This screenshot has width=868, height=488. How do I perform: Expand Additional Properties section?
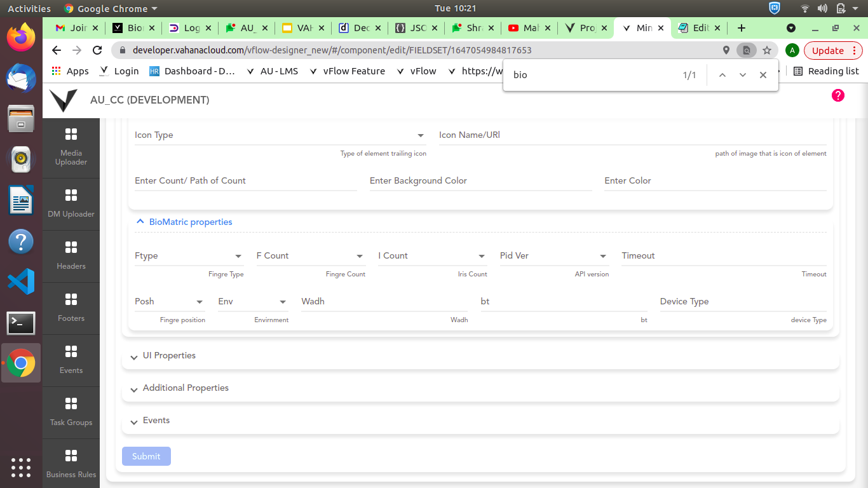click(480, 388)
